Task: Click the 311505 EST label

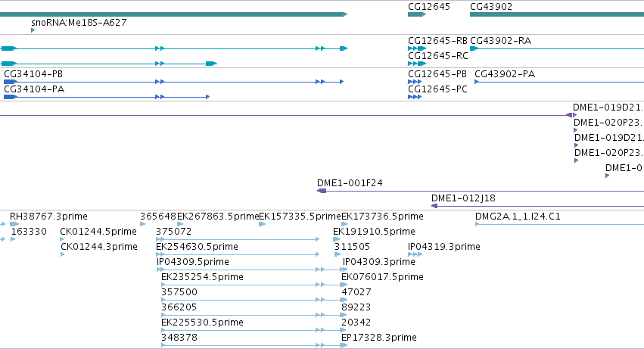Action: tap(352, 247)
